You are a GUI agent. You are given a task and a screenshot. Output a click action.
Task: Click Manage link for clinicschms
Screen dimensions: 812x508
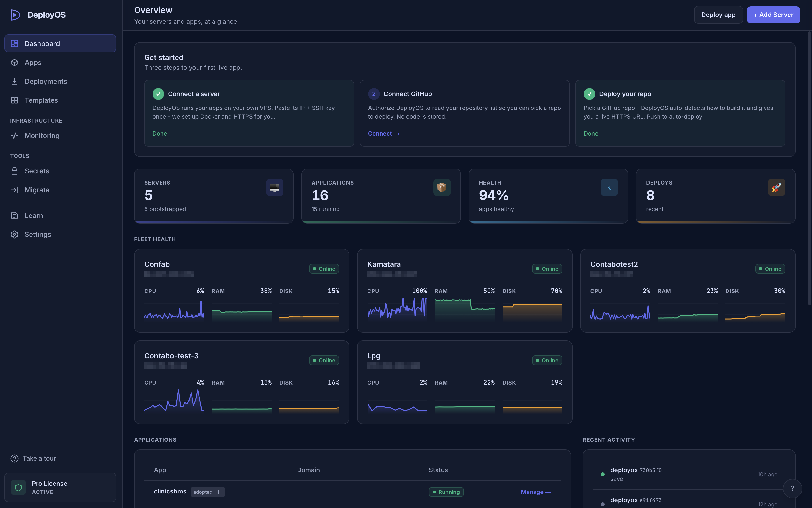point(536,492)
